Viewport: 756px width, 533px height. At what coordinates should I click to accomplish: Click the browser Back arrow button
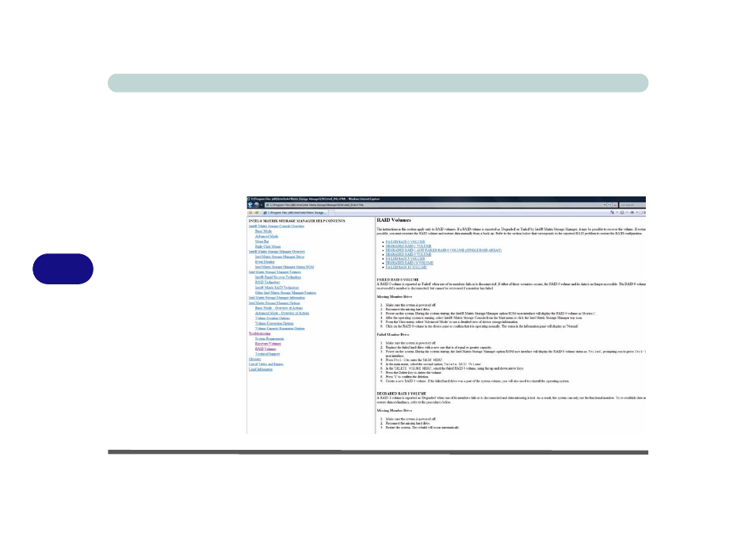tap(250, 205)
